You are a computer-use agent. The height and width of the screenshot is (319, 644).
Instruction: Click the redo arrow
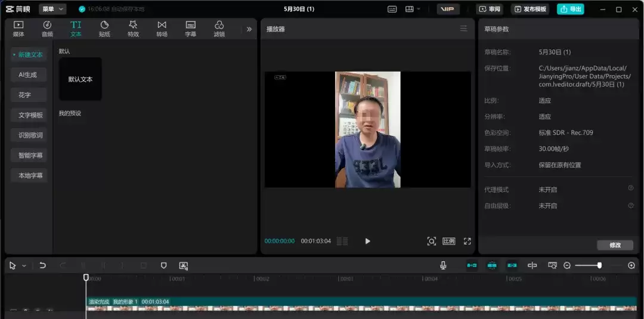click(x=63, y=265)
